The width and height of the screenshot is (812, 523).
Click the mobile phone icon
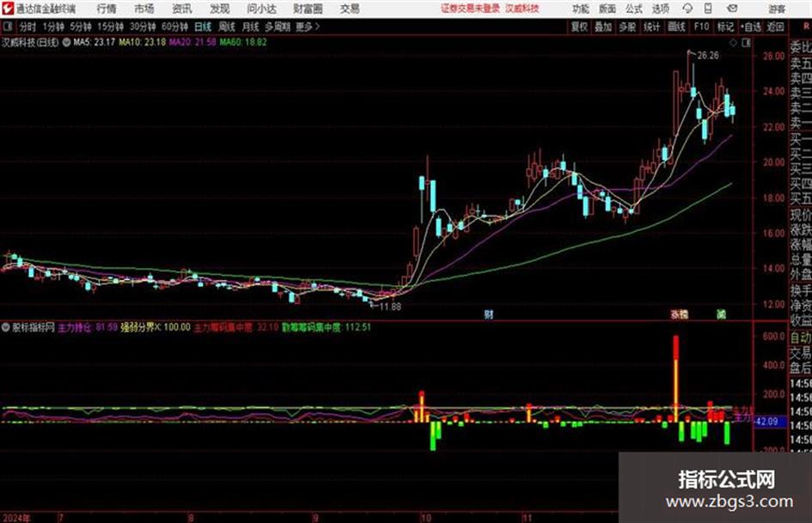coord(708,9)
